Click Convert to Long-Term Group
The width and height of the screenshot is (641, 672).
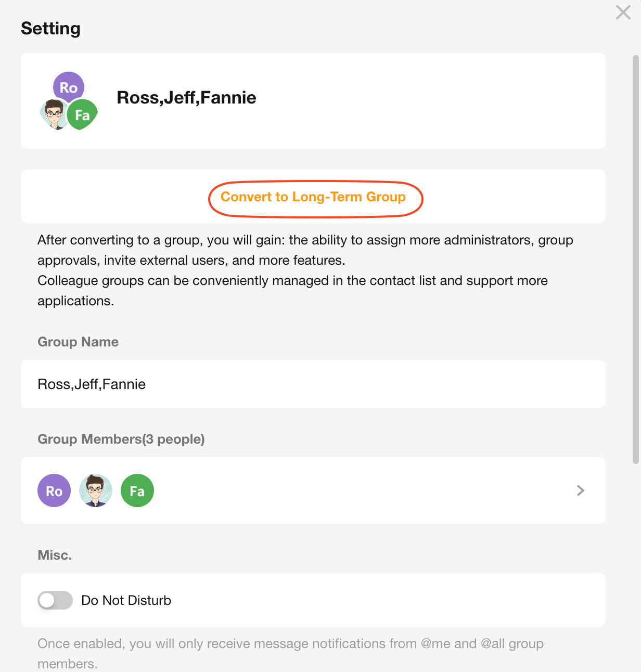pos(313,197)
